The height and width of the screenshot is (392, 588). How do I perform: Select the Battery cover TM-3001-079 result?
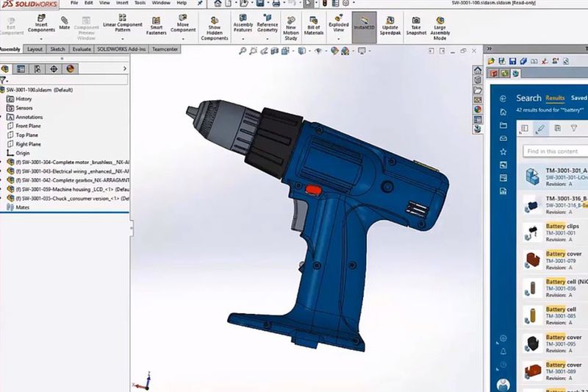pyautogui.click(x=555, y=260)
